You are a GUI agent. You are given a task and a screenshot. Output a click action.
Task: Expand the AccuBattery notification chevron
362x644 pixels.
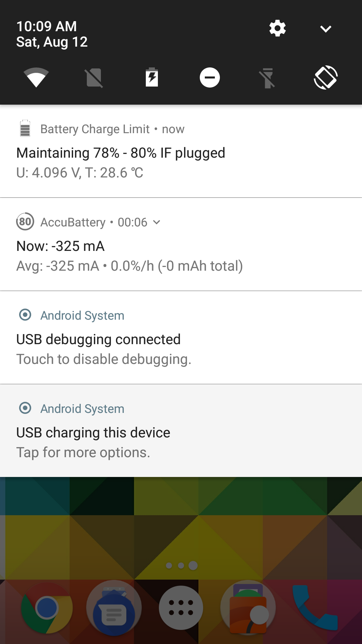coord(157,222)
